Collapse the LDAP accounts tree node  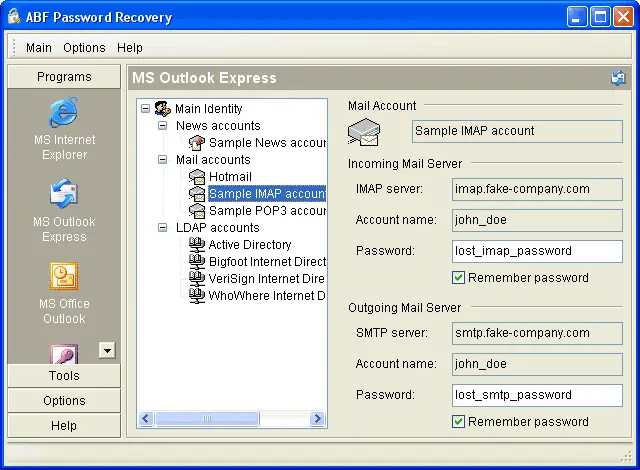click(x=163, y=228)
